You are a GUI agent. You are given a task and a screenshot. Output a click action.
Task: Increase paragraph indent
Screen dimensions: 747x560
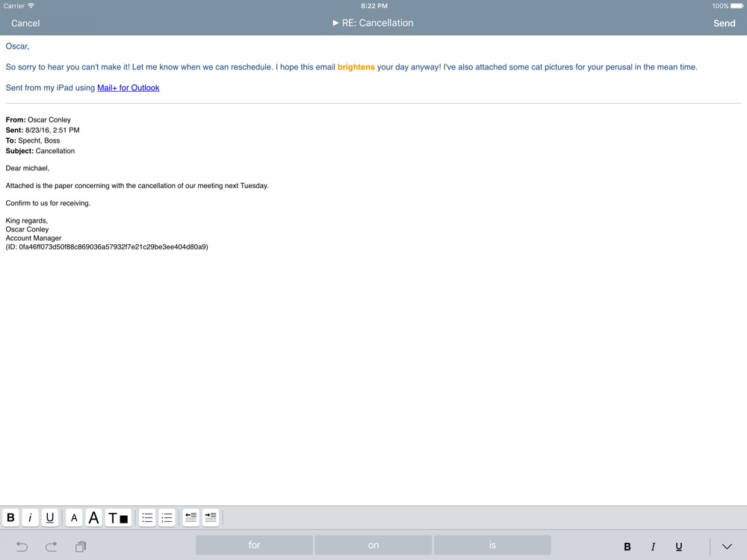(x=211, y=517)
